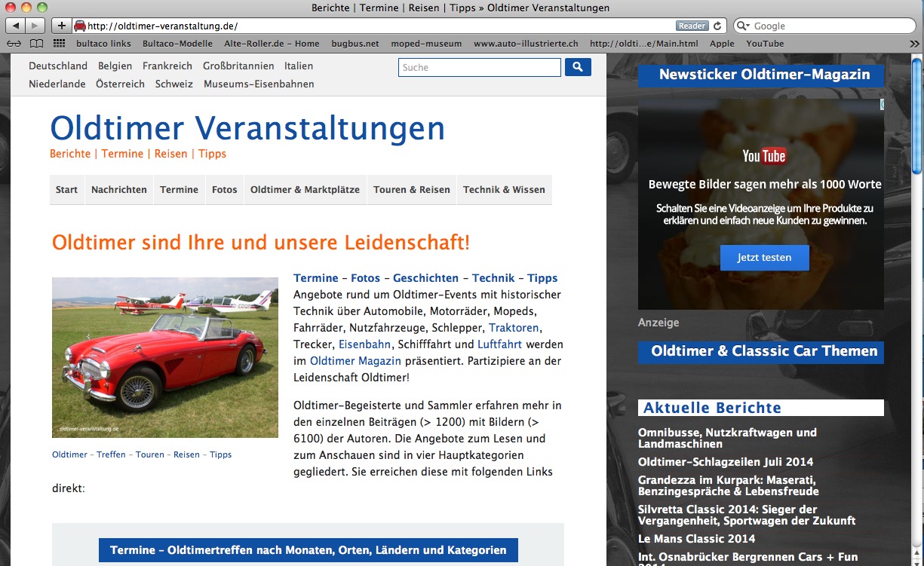The image size is (924, 566).
Task: Open the www.auto-illustrierte.ch bookmark
Action: coord(526,44)
